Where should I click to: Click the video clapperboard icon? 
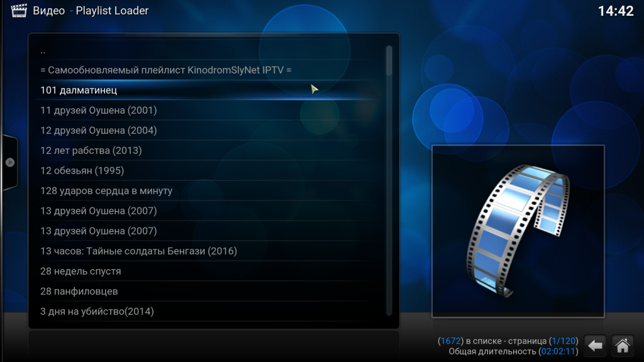coord(19,11)
